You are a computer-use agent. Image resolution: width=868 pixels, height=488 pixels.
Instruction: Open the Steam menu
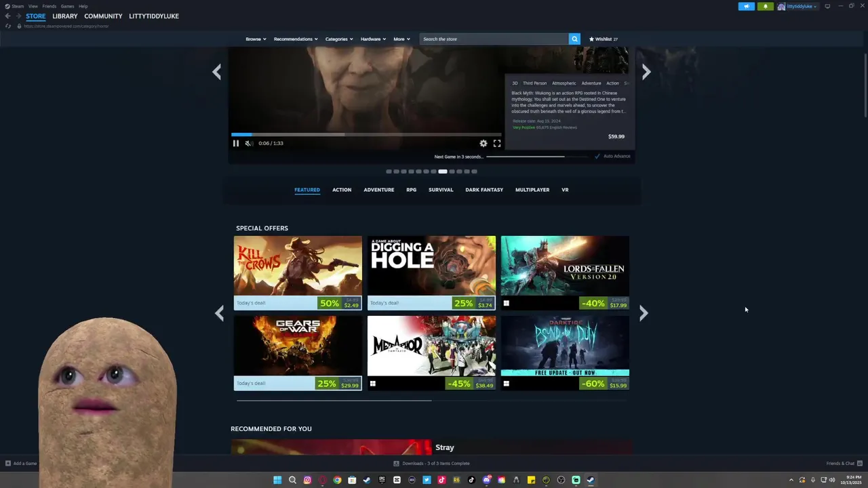click(x=18, y=6)
